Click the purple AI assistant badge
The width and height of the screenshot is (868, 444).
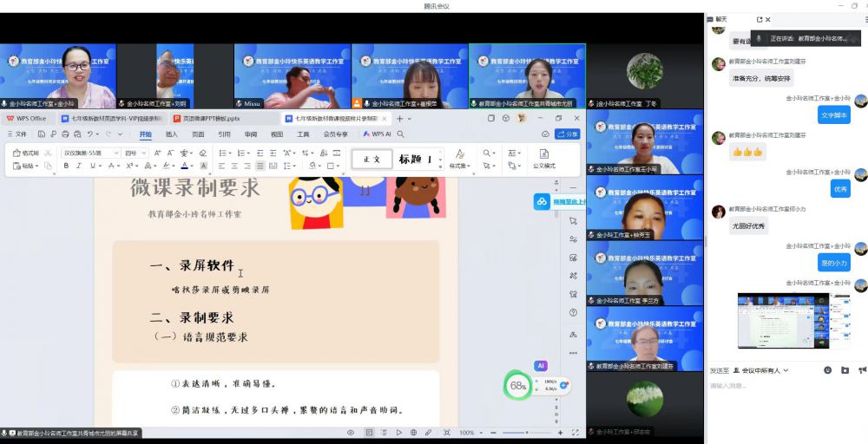point(541,366)
